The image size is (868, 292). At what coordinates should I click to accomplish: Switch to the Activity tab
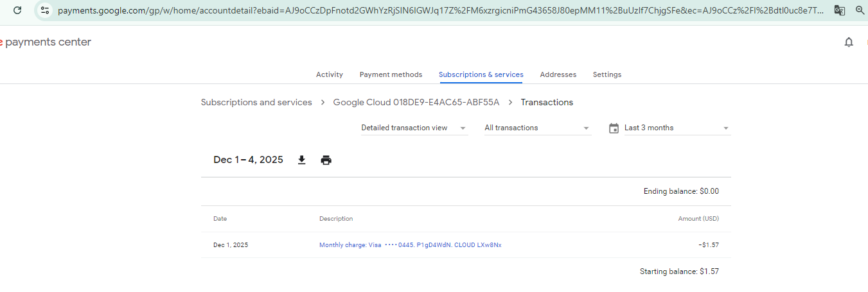tap(330, 74)
